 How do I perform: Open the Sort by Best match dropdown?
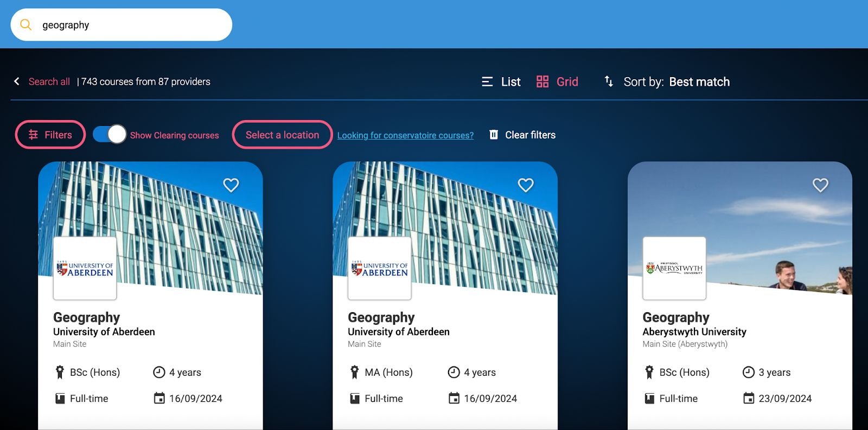676,81
